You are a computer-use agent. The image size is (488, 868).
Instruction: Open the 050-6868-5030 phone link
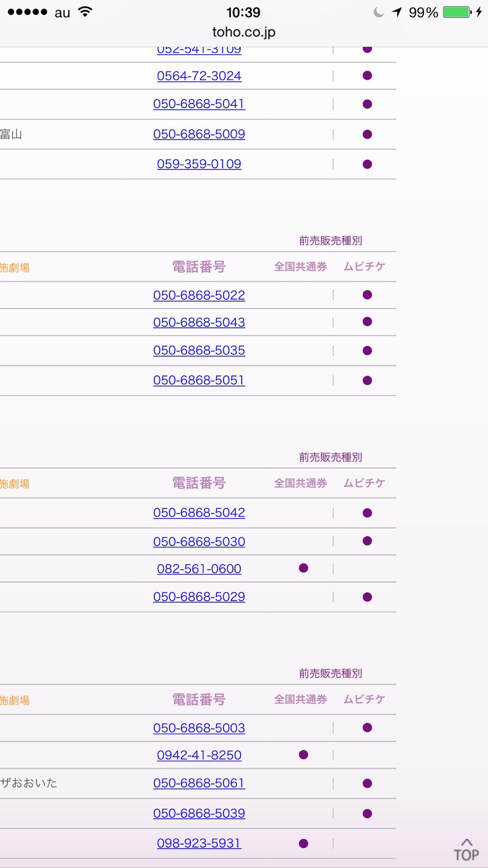(199, 542)
